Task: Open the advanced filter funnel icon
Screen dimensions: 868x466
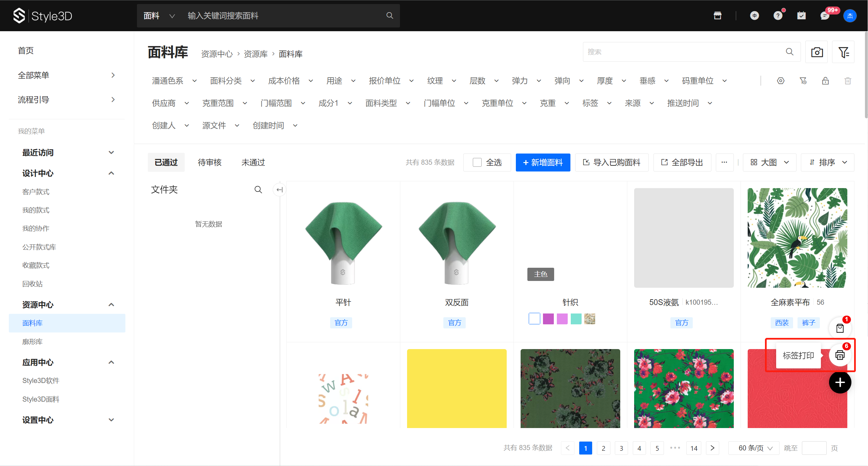Action: [843, 52]
